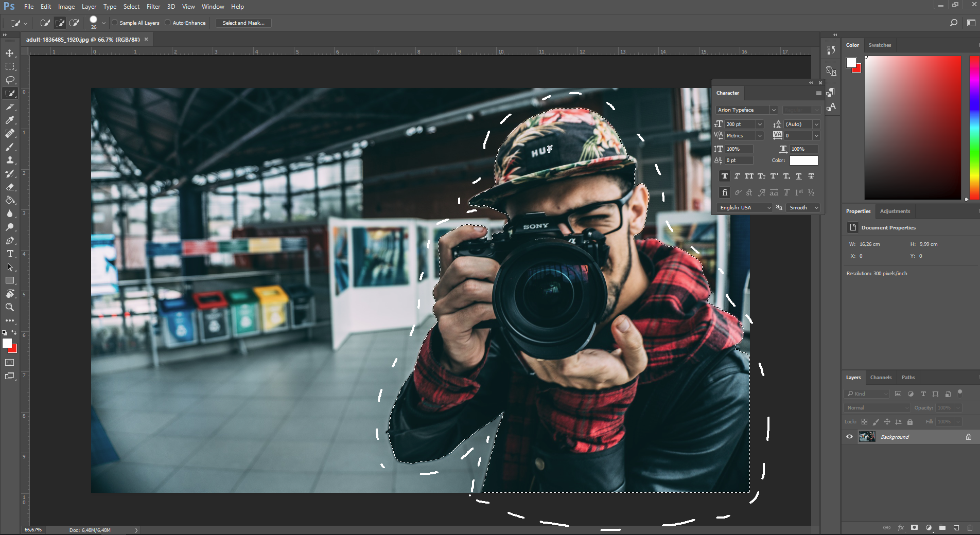Enable Auto-Enhance checkbox

point(168,23)
